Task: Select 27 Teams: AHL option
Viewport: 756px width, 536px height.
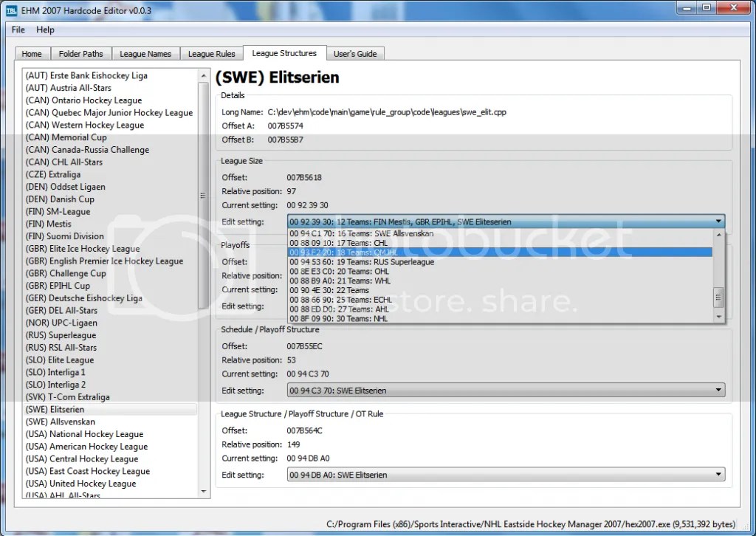Action: click(500, 309)
